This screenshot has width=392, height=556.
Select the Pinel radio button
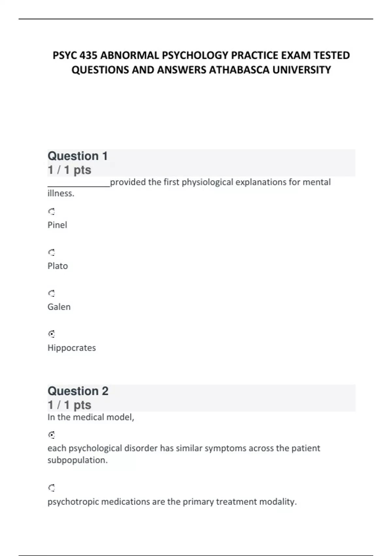(x=51, y=212)
